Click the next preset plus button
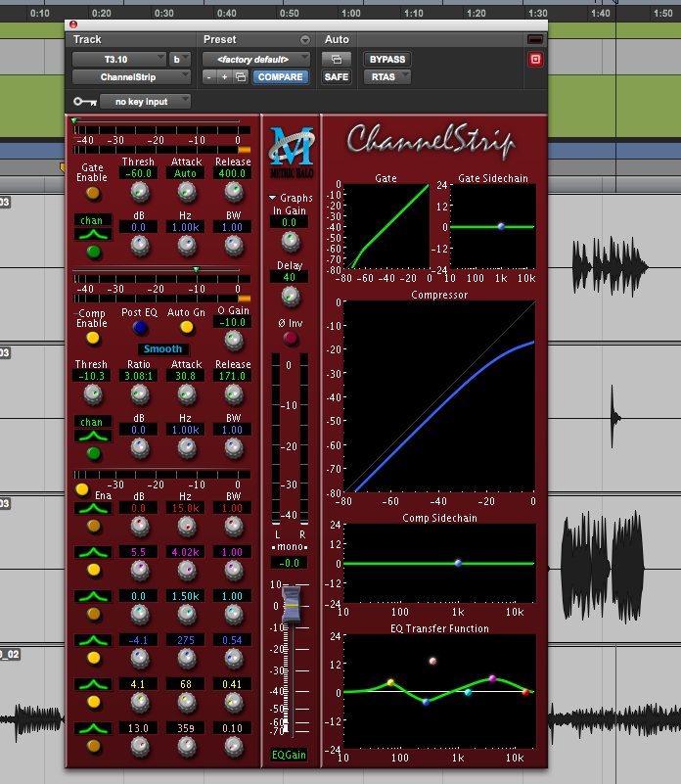Image resolution: width=681 pixels, height=784 pixels. click(x=224, y=77)
